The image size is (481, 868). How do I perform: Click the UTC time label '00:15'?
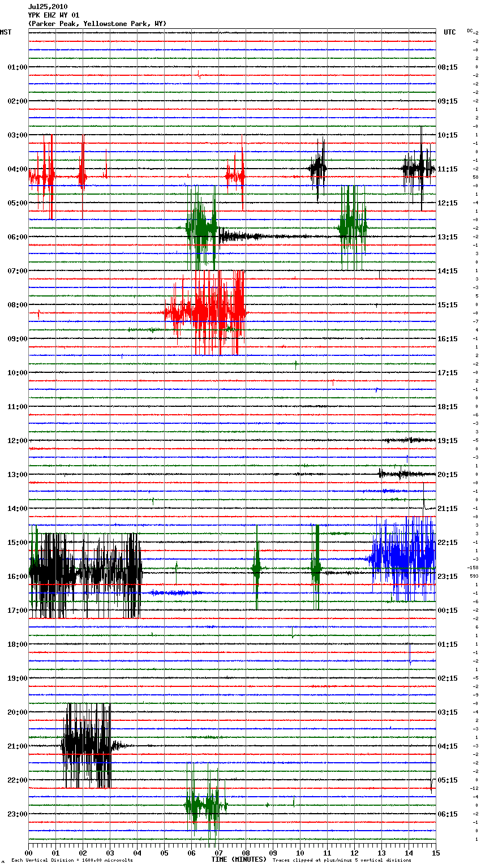click(x=448, y=611)
